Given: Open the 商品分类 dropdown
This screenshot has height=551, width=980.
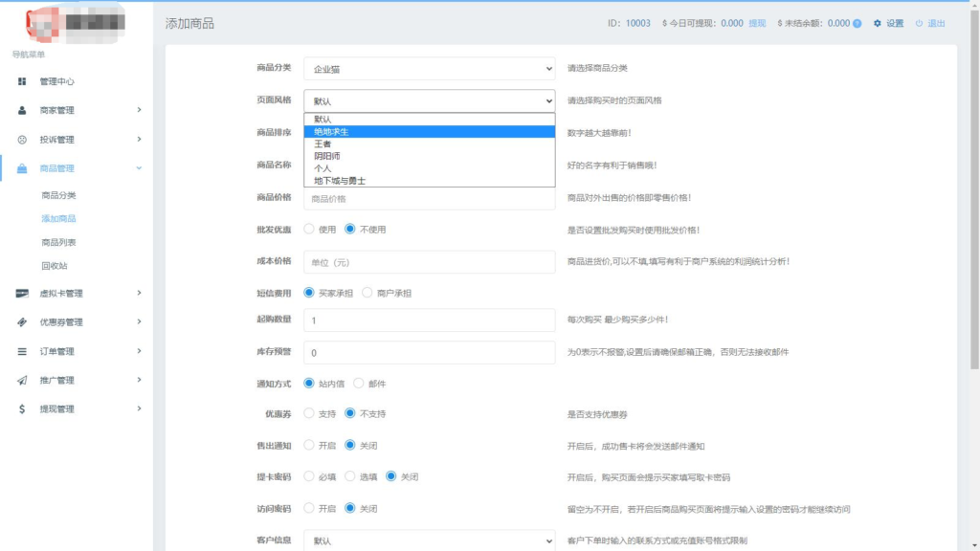Looking at the screenshot, I should (428, 68).
